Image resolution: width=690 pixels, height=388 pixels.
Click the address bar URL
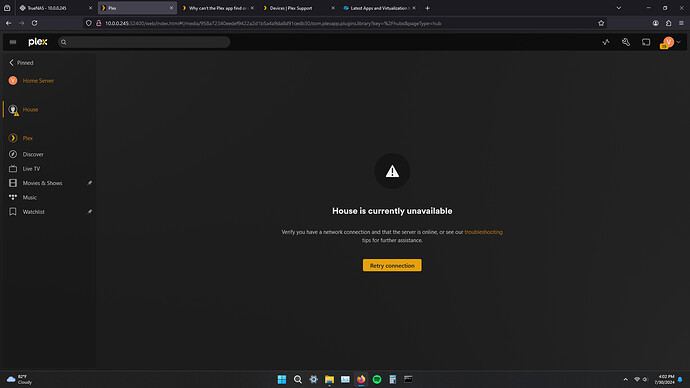273,23
